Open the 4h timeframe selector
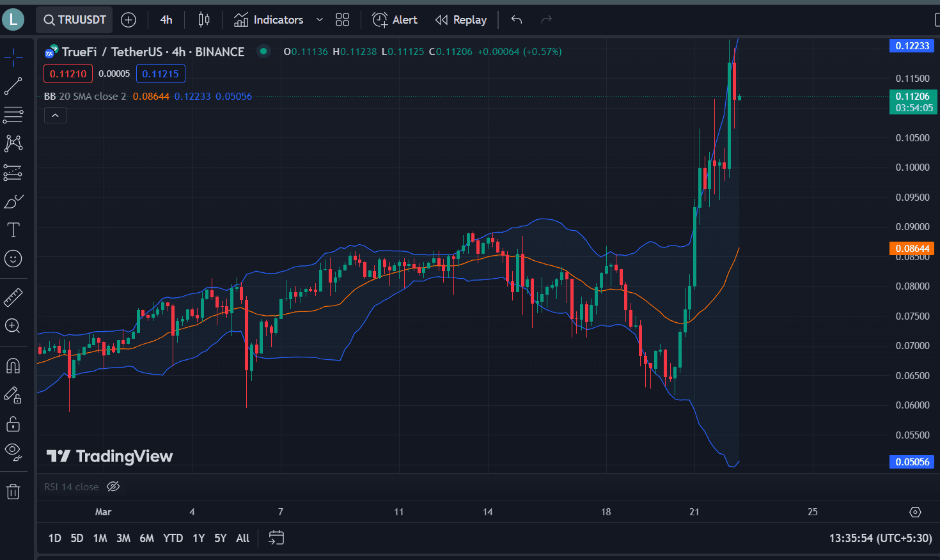 click(166, 20)
